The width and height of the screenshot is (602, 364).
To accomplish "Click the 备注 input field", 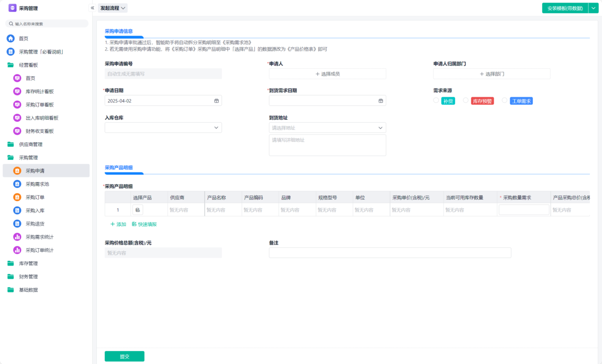I will coord(390,253).
